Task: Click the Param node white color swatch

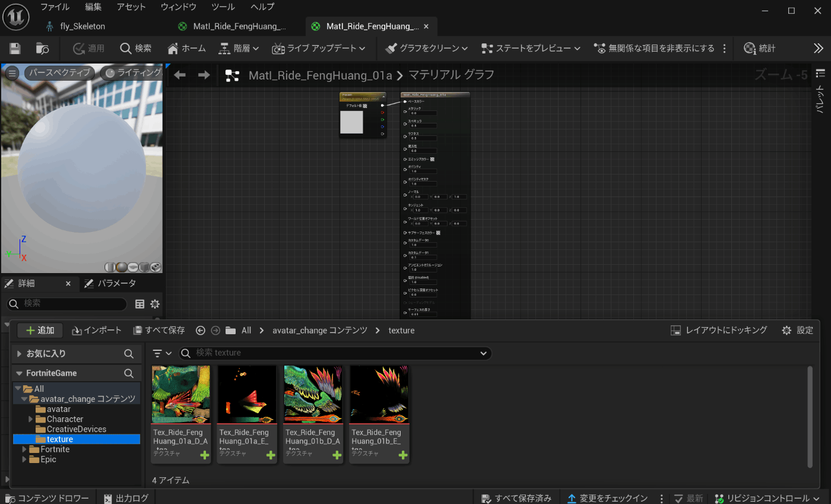Action: [351, 122]
